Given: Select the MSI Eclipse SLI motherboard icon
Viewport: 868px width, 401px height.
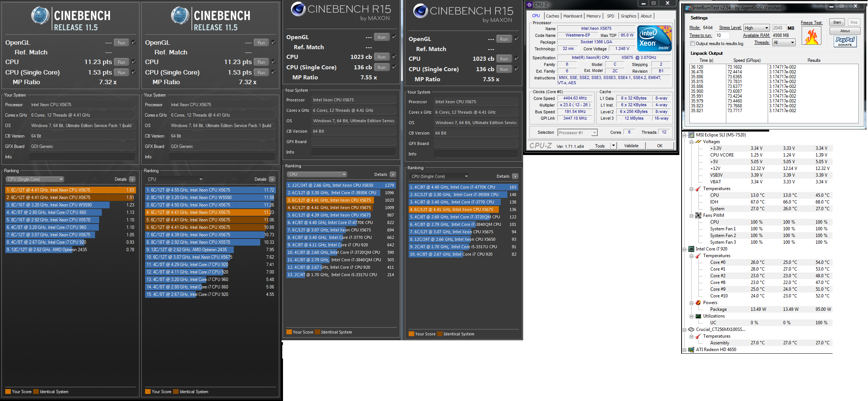Looking at the screenshot, I should pos(691,135).
